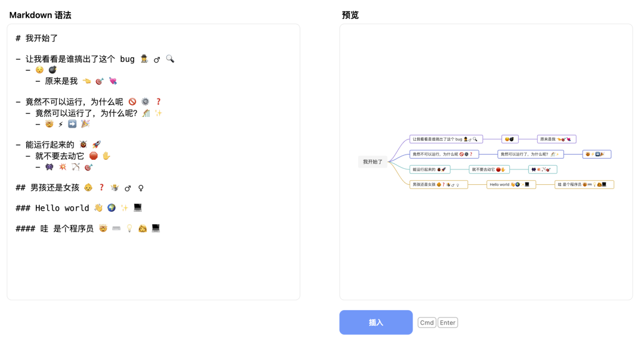Click the red question mark on "男孩还是女孩" heading
The image size is (644, 349).
coord(101,188)
